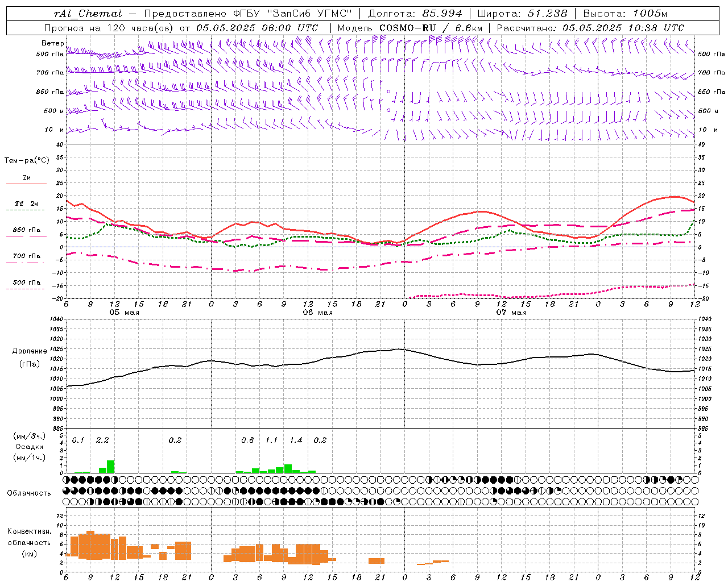Click the Td 2м dew point legend

tap(27, 203)
